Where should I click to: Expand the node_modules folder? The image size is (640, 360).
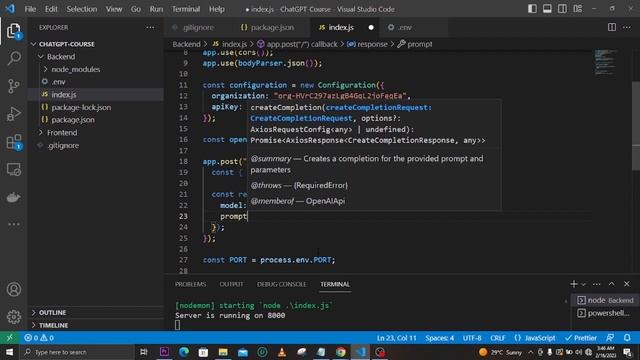click(x=76, y=69)
